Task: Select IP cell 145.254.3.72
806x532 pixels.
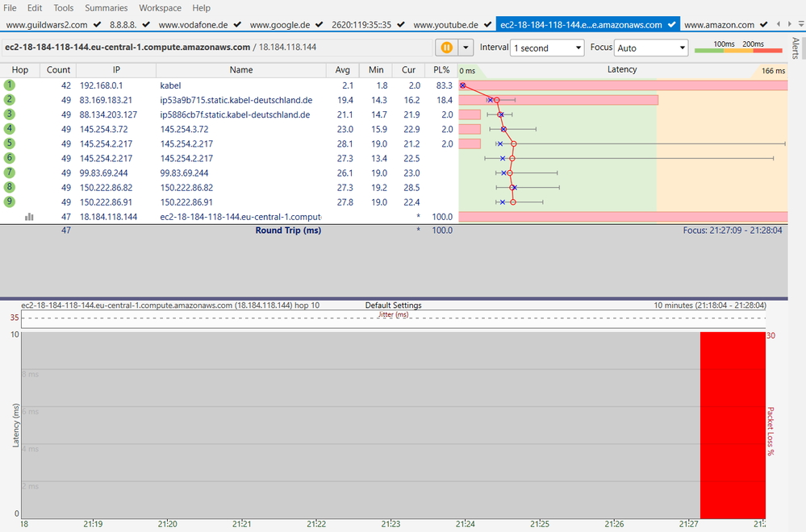Action: (x=103, y=129)
